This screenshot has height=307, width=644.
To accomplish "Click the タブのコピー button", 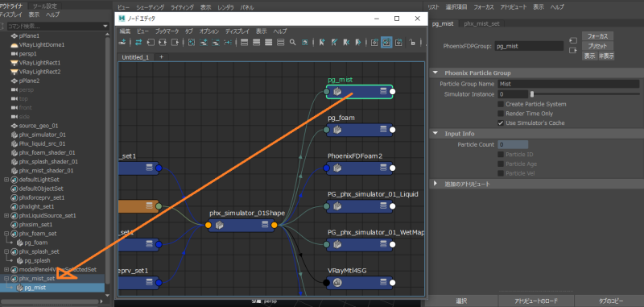I will pyautogui.click(x=609, y=301).
